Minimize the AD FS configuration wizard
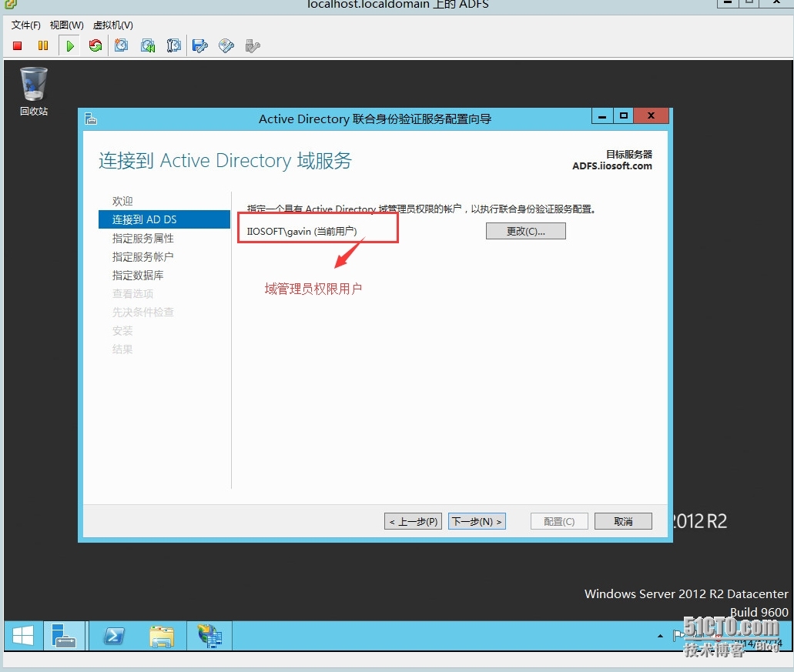The width and height of the screenshot is (794, 672). 602,116
